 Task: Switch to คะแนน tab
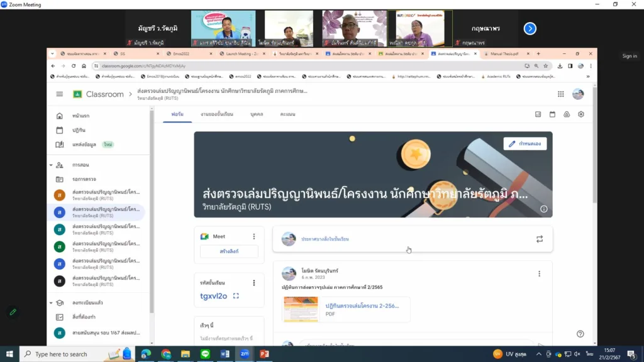point(287,114)
